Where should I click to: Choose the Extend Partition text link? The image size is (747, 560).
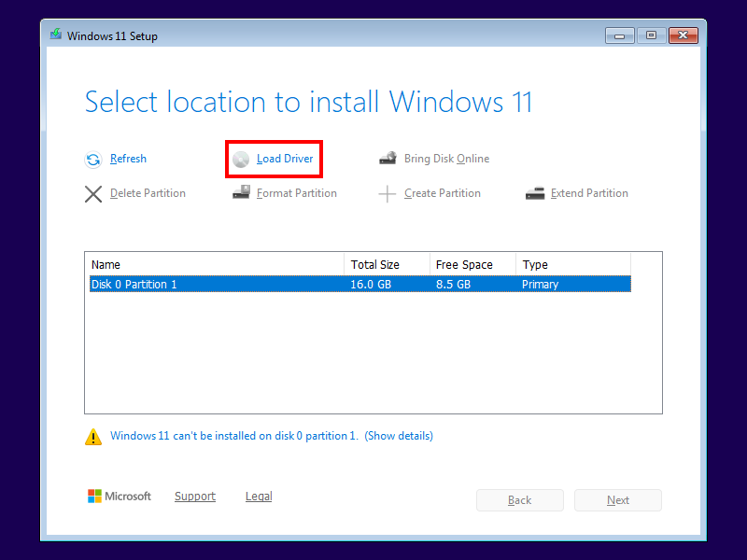[x=589, y=193]
